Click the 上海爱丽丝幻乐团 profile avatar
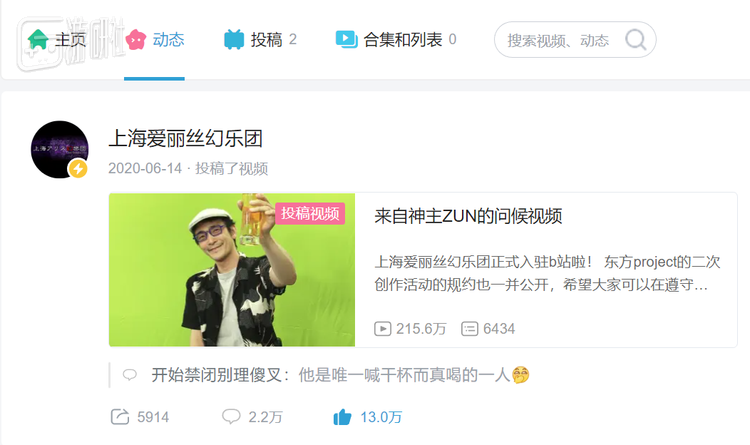 tap(60, 149)
